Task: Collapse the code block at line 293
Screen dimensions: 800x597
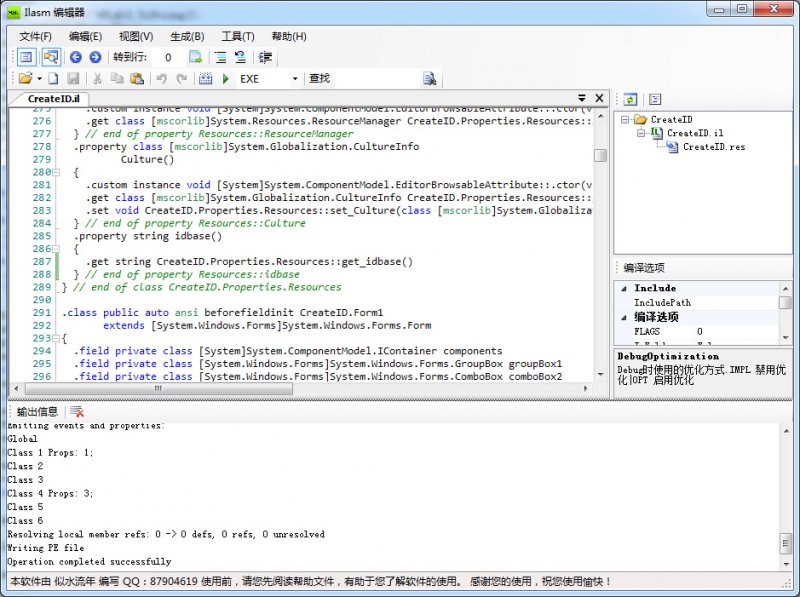Action: point(56,338)
